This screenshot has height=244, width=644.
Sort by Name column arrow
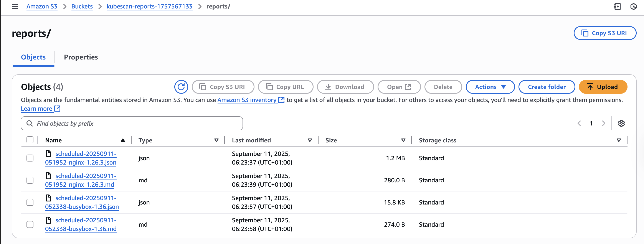pyautogui.click(x=123, y=140)
